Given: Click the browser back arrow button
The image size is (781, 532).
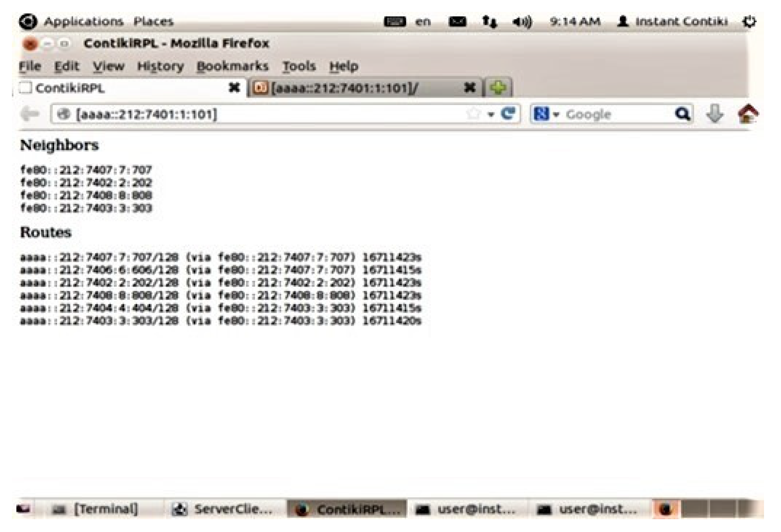Looking at the screenshot, I should pos(30,114).
